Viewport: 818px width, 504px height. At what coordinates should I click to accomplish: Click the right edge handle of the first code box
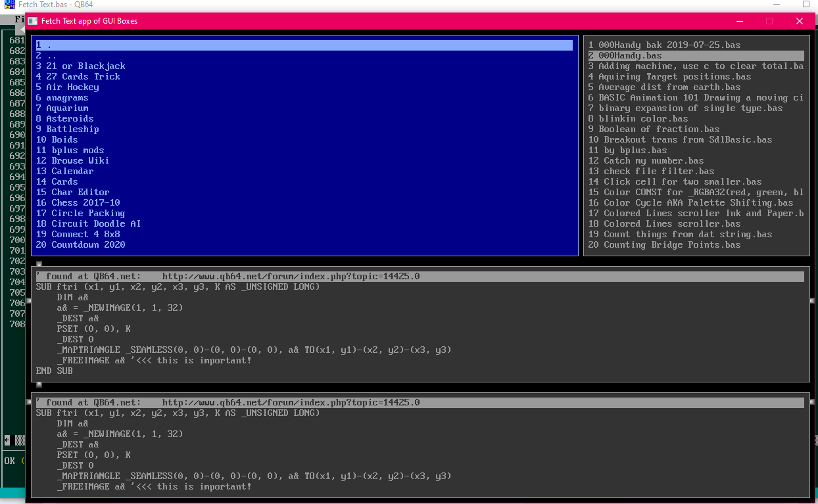[813, 301]
